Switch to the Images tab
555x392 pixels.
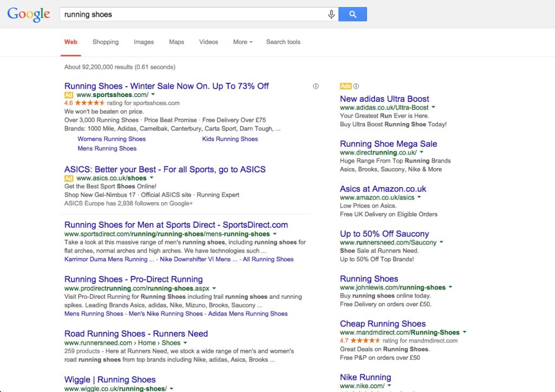click(144, 42)
